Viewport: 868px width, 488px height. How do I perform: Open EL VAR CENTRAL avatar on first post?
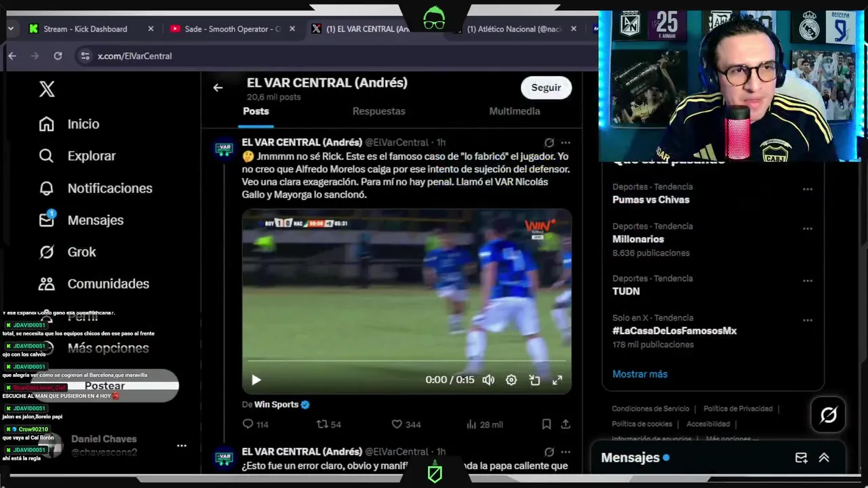[224, 149]
